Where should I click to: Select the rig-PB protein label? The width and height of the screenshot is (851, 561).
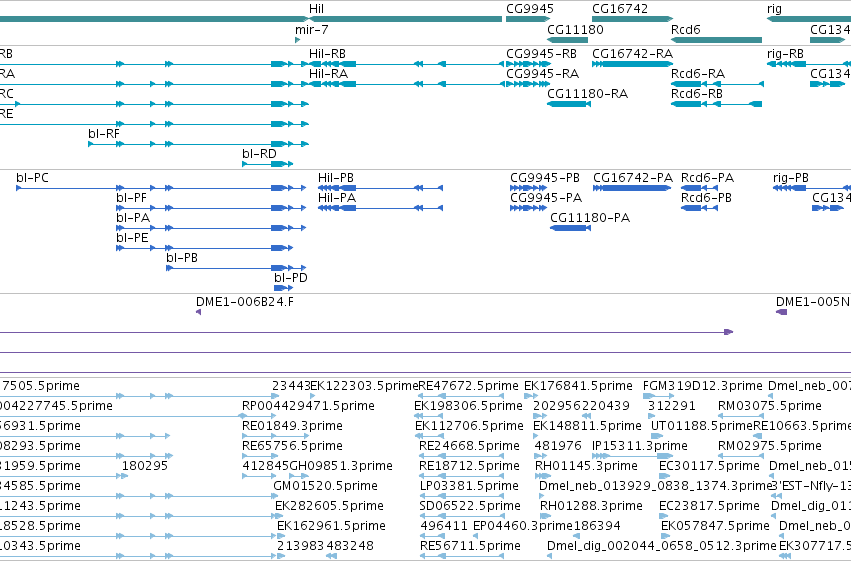click(x=791, y=178)
